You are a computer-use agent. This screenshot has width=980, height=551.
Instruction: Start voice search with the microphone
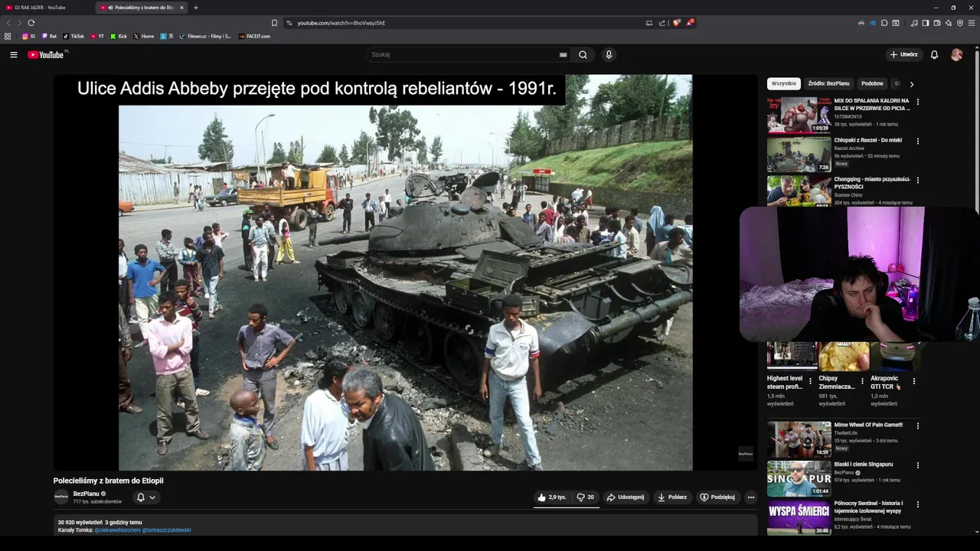609,54
